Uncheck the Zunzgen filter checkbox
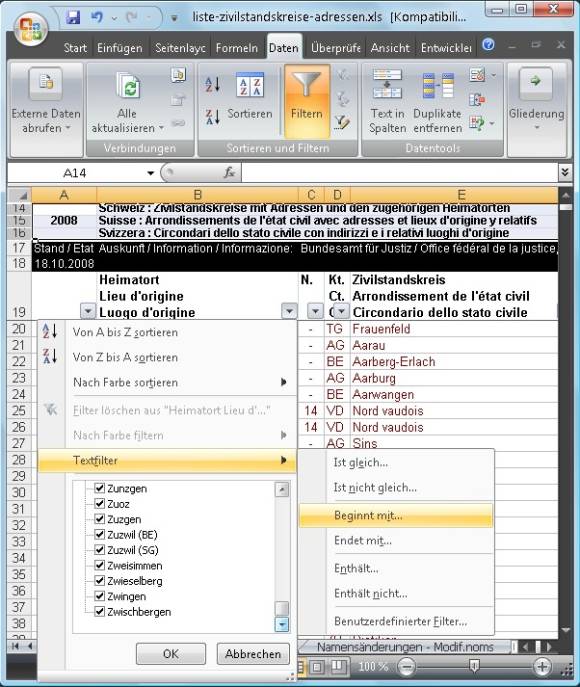The height and width of the screenshot is (687, 580). (99, 488)
